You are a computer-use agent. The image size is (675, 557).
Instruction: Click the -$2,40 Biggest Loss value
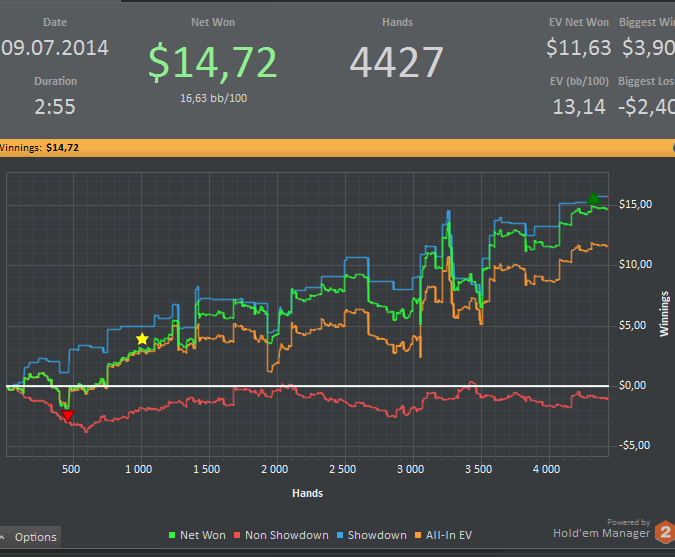(x=647, y=107)
